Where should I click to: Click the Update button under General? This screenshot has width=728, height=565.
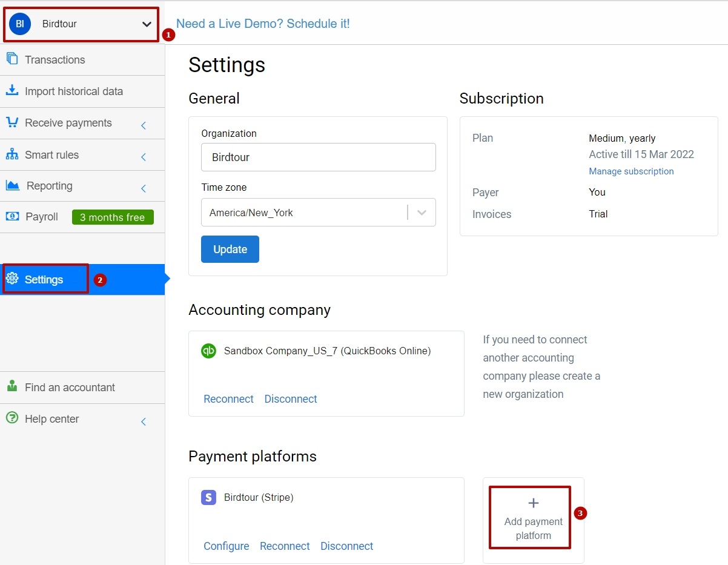click(x=230, y=249)
